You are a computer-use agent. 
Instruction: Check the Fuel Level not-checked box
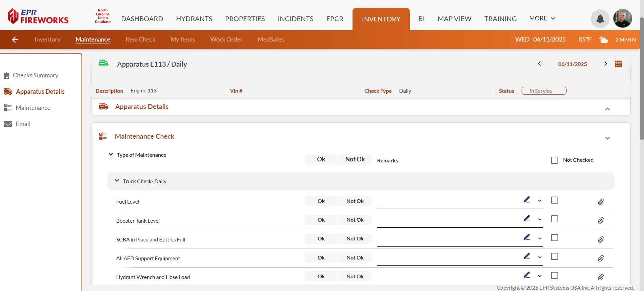(554, 200)
